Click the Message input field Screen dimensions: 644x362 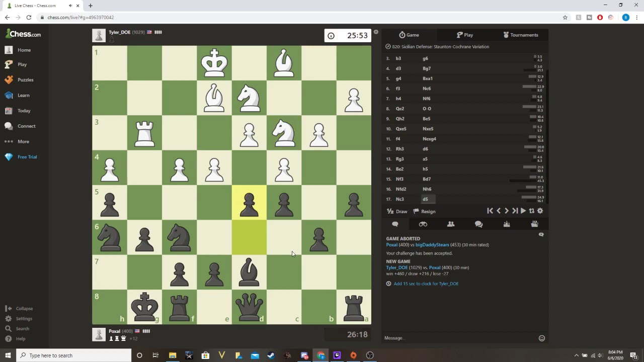pyautogui.click(x=459, y=338)
